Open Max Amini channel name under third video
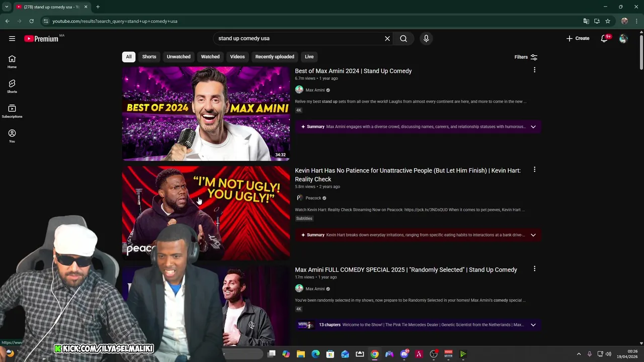 coord(315,289)
